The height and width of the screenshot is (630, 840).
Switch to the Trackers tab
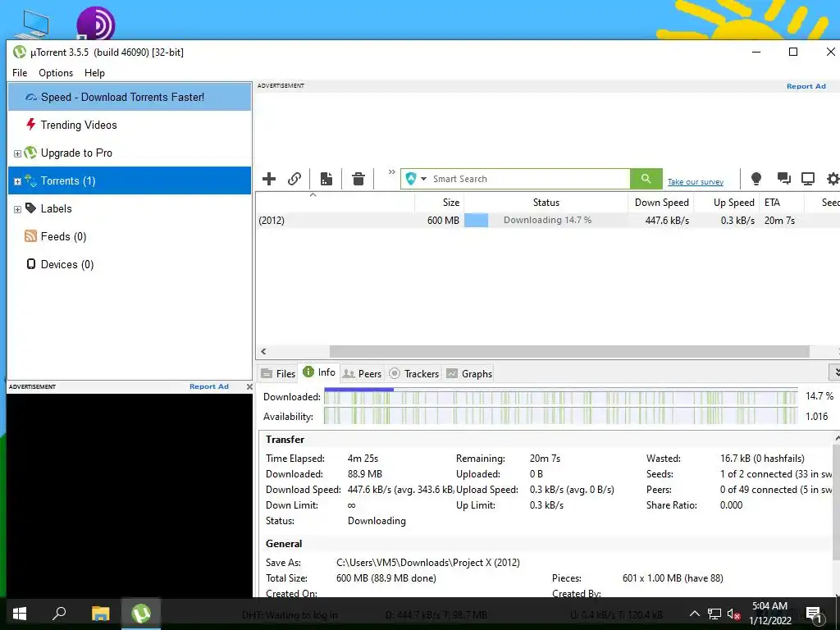click(x=413, y=373)
